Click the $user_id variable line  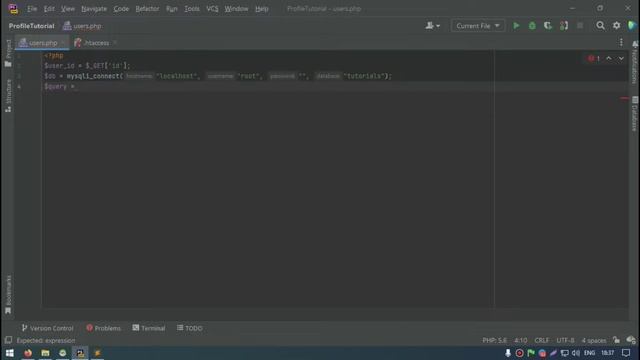[87, 66]
